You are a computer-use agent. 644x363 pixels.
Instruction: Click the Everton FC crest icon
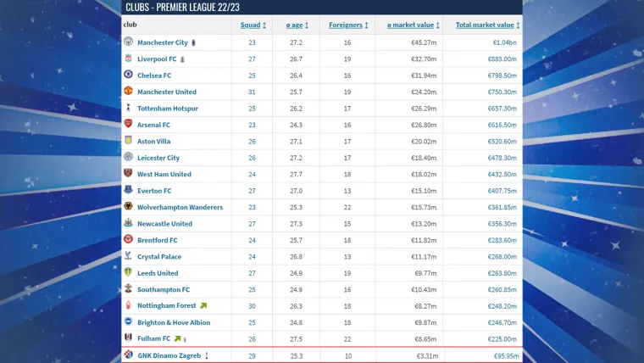[x=128, y=191]
